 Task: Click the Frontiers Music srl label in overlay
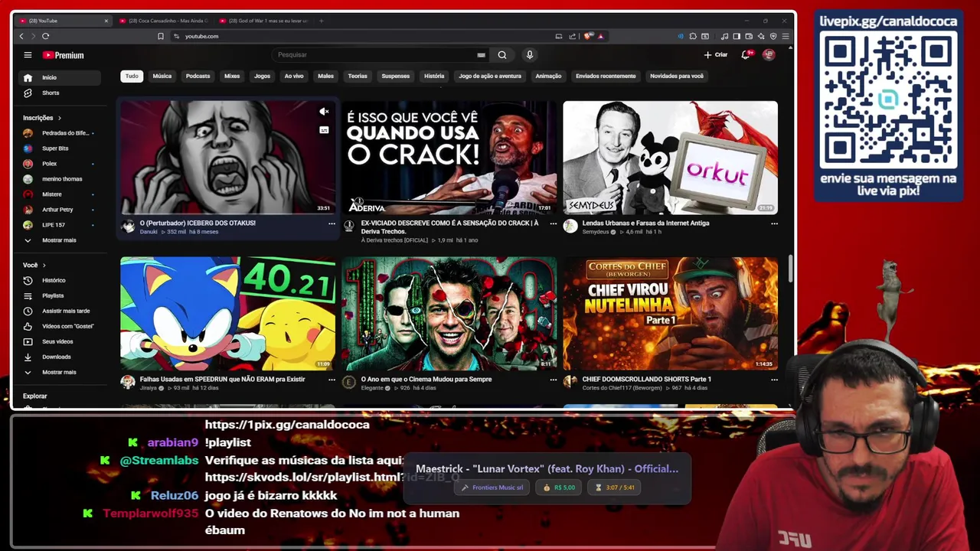coord(492,487)
